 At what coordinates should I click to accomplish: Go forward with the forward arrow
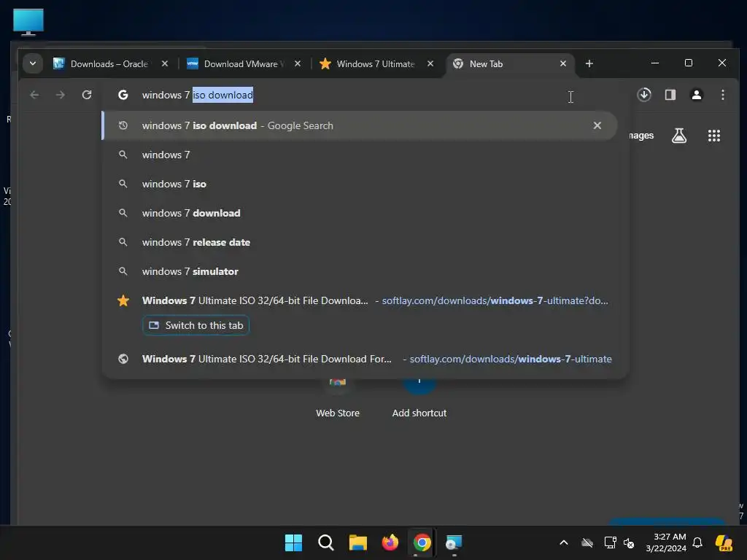(x=60, y=95)
